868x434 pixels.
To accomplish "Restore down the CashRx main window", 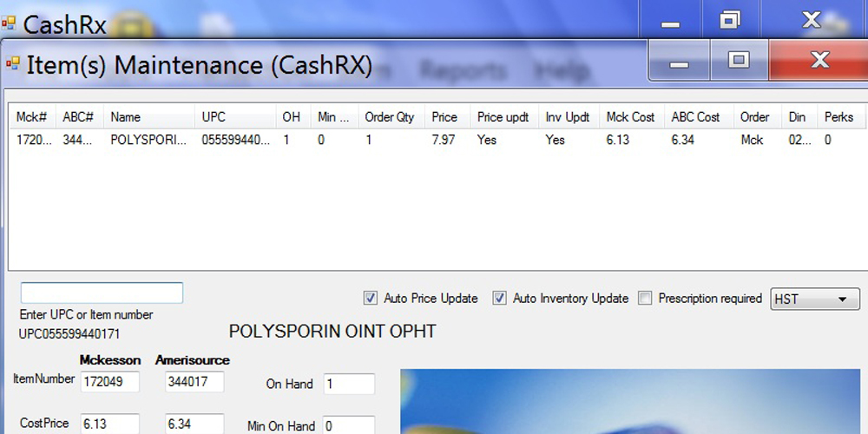I will pyautogui.click(x=730, y=21).
